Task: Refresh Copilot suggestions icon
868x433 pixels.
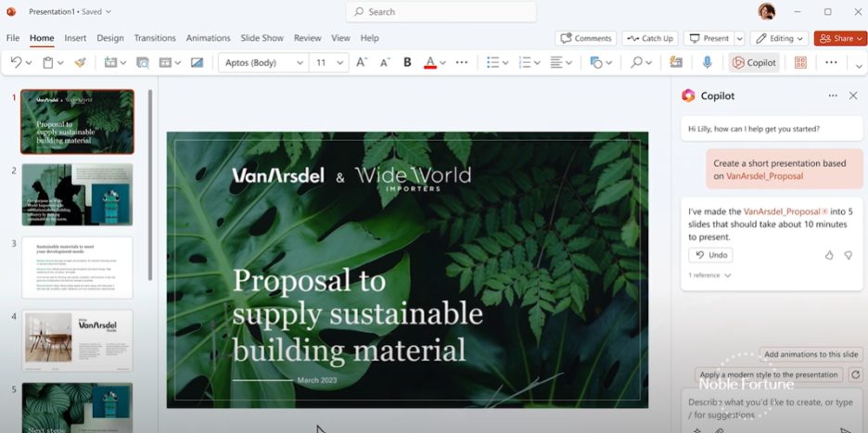Action: click(x=855, y=375)
